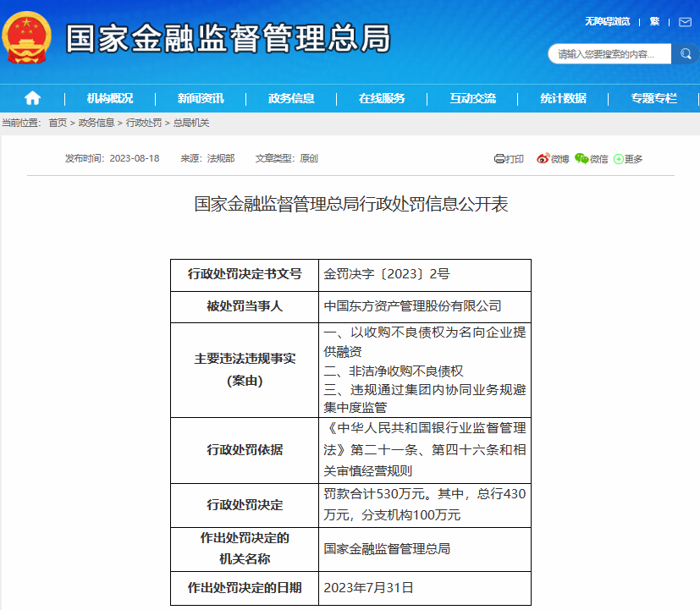Open the 互动交流 menu

coord(472,98)
